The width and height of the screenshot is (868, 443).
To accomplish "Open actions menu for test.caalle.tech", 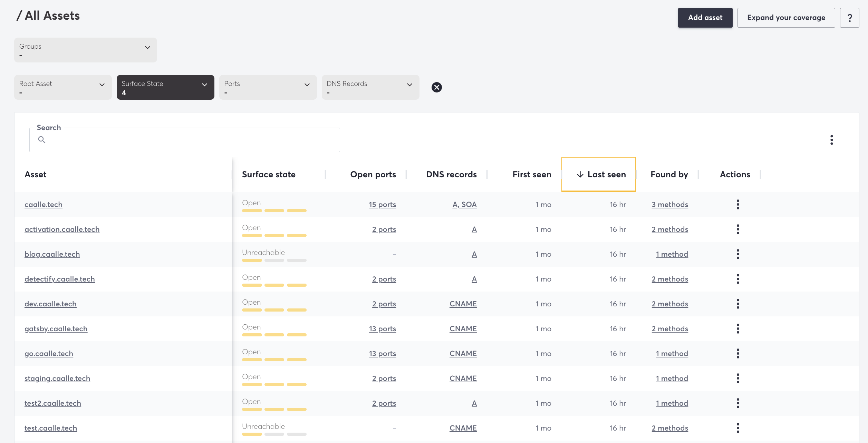I will click(738, 428).
